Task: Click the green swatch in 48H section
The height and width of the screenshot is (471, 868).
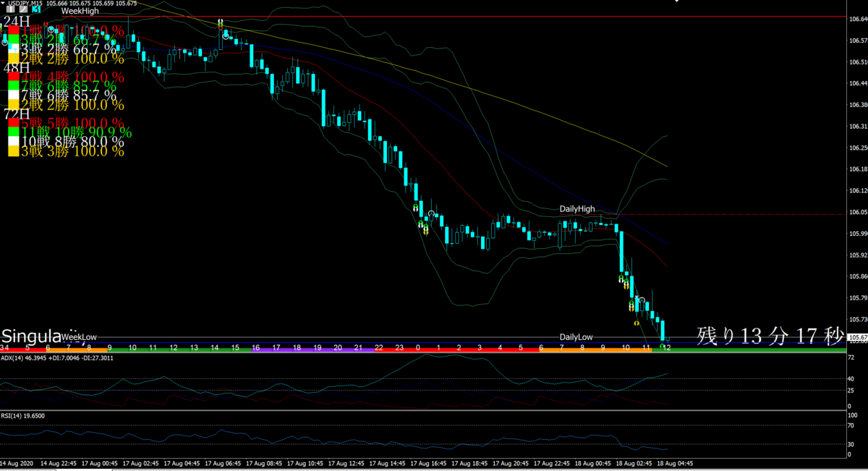Action: pos(13,86)
